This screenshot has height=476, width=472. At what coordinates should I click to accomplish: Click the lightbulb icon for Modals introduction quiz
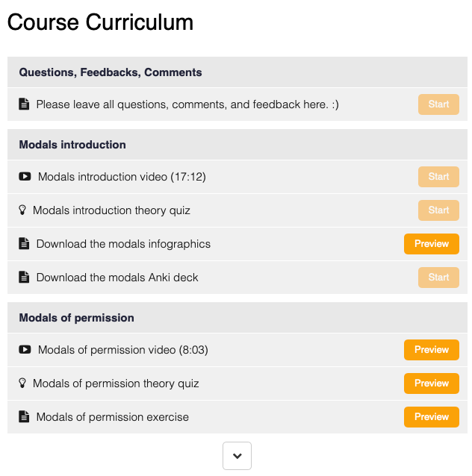tap(22, 210)
